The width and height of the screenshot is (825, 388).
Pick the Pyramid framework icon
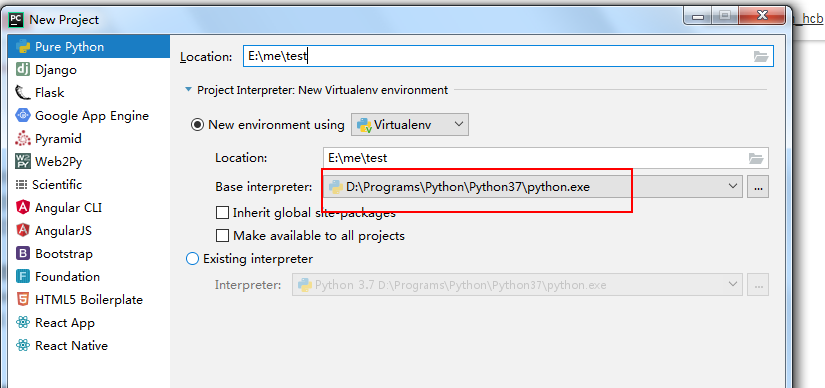click(x=23, y=138)
